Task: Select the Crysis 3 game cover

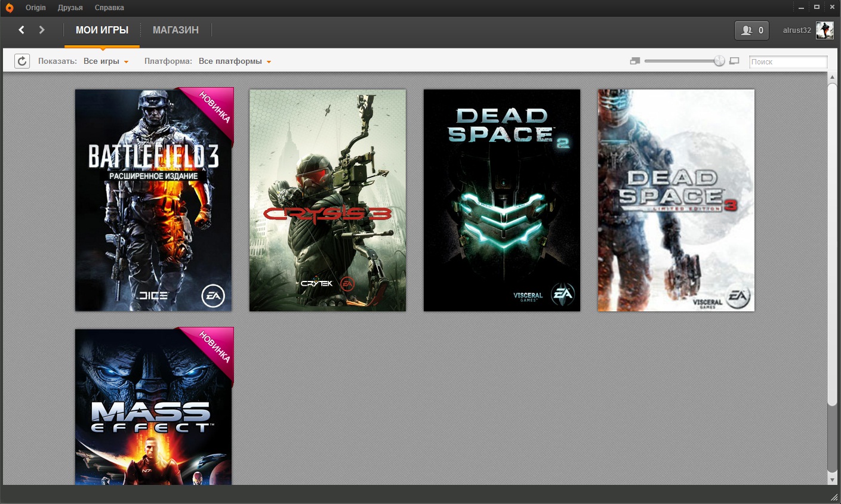Action: click(328, 200)
